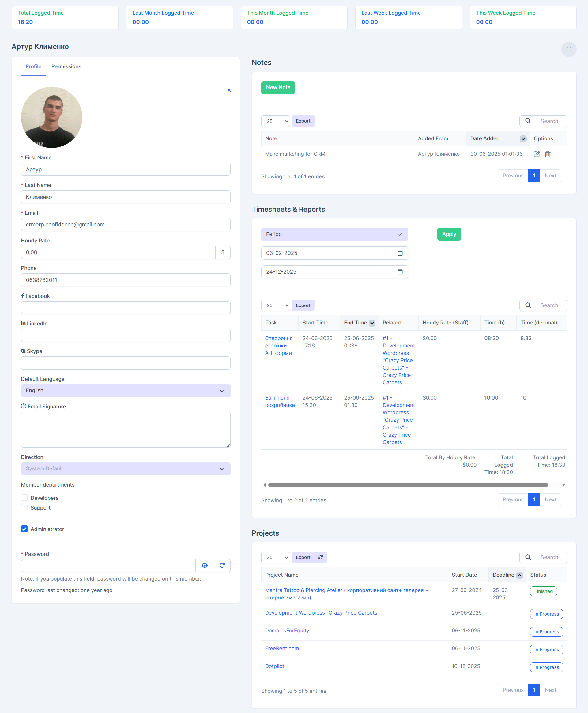The width and height of the screenshot is (588, 713).
Task: Click the timesheets horizontal scrollbar
Action: point(408,485)
